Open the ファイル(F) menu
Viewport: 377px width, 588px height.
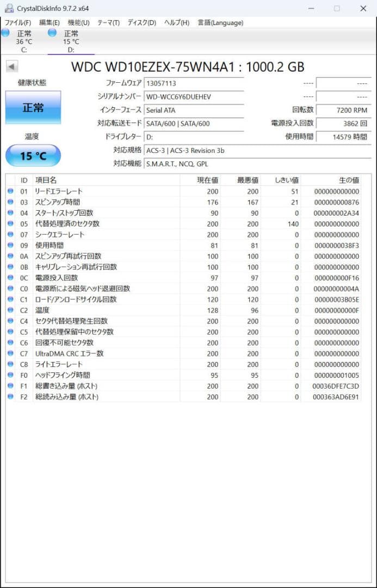click(17, 22)
